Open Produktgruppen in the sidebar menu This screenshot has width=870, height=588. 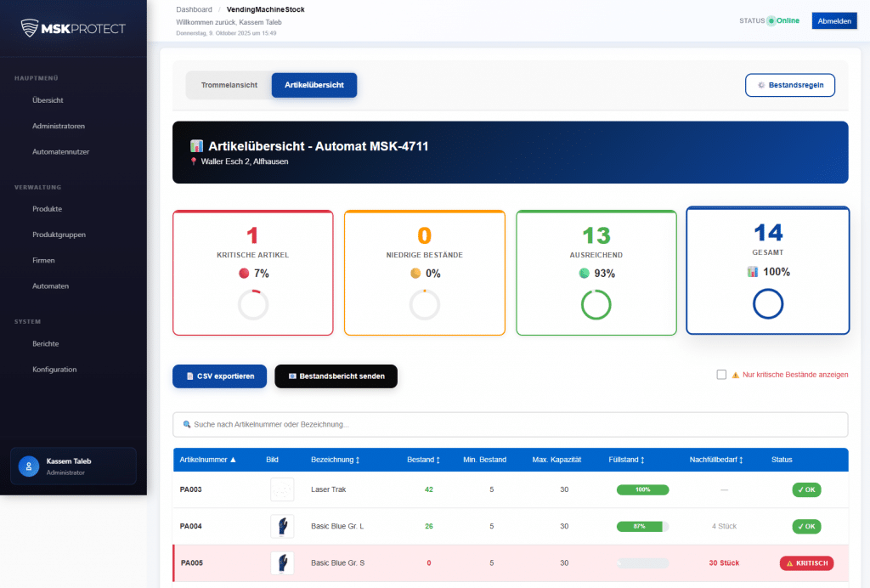(59, 235)
